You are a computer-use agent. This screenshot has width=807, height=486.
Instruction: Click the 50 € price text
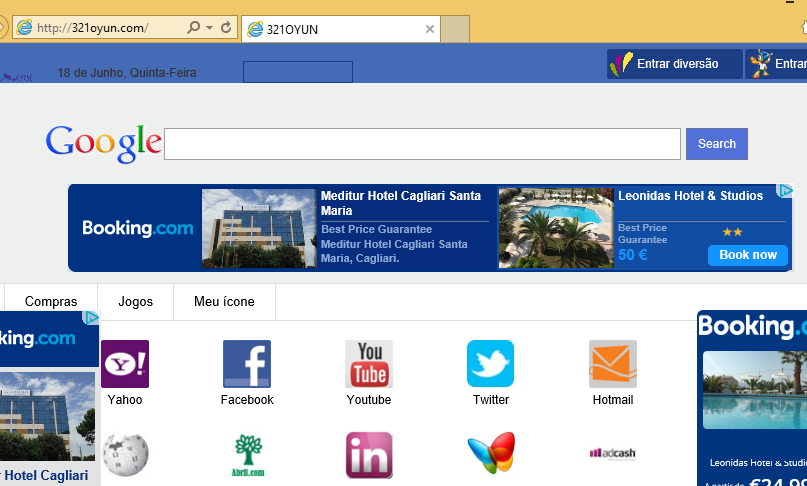633,255
